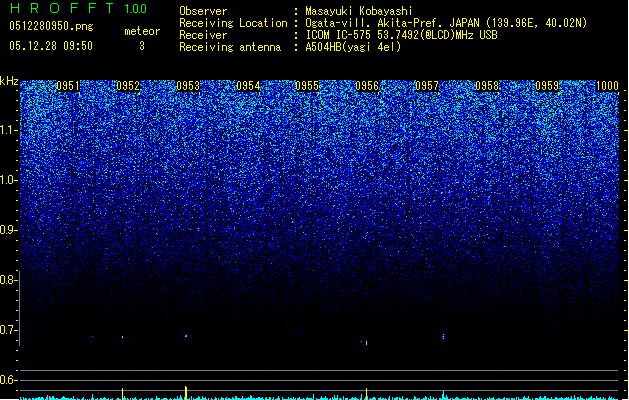Viewport: 629px width, 400px height.
Task: Click the A504HB(yagi 4el) antenna text
Action: click(x=353, y=47)
